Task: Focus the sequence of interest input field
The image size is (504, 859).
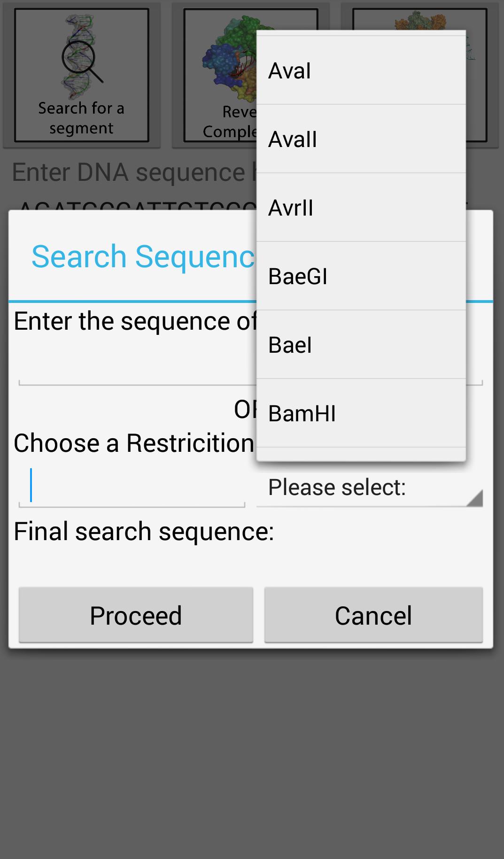Action: click(137, 366)
